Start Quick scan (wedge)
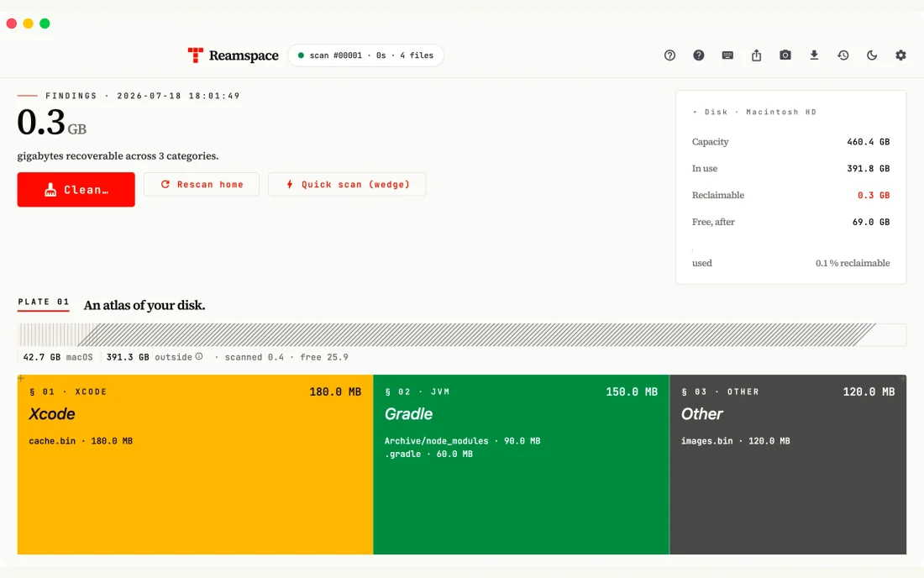Viewport: 924px width, 578px height. point(347,185)
